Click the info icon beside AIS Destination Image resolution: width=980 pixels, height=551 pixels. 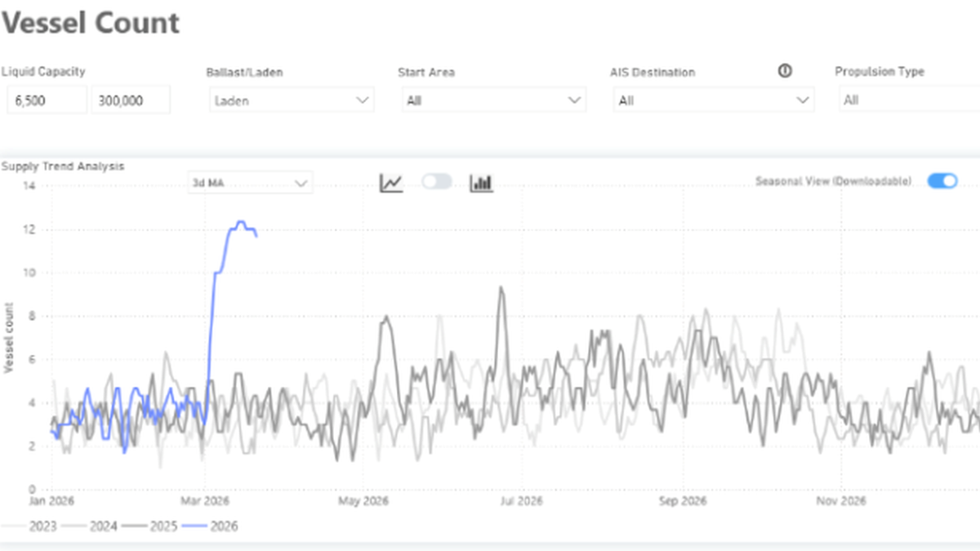tap(785, 72)
